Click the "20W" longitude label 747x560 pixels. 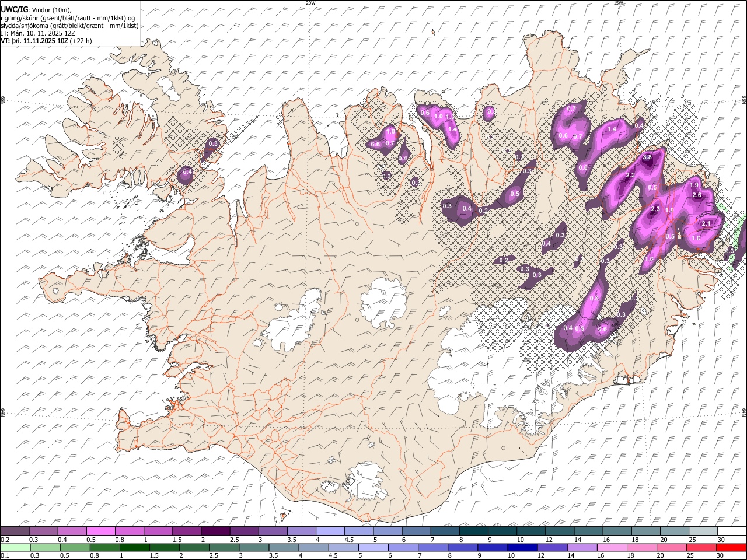(310, 3)
